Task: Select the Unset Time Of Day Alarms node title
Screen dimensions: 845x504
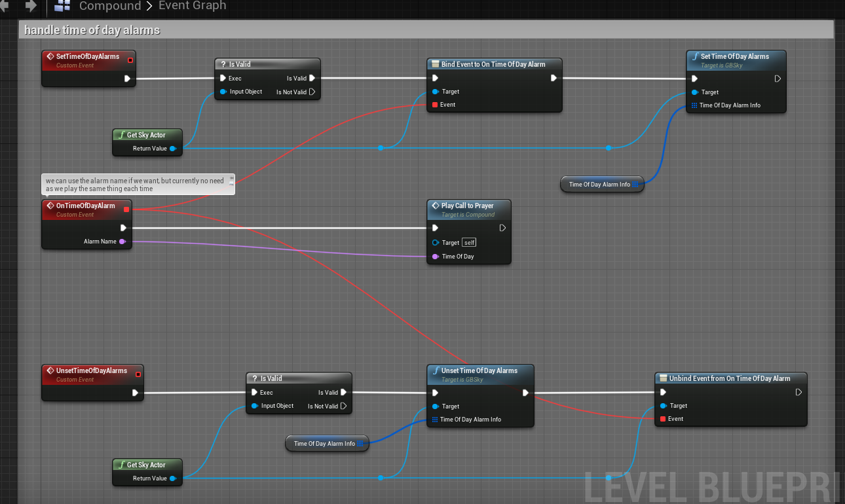Action: (x=479, y=370)
